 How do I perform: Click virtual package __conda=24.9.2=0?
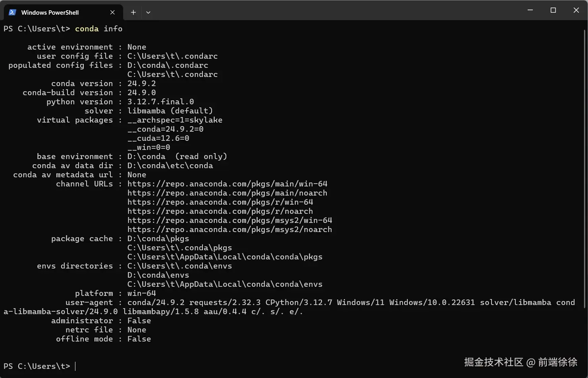(x=165, y=129)
